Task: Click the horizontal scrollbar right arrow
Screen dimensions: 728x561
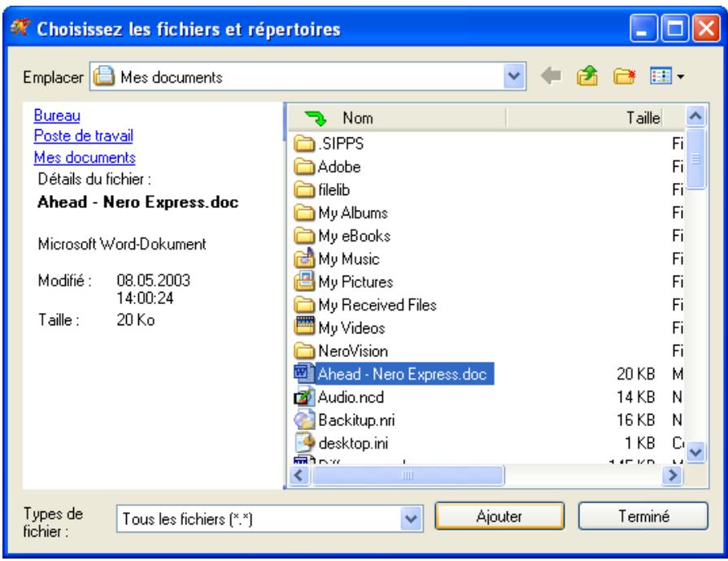Action: (x=672, y=475)
